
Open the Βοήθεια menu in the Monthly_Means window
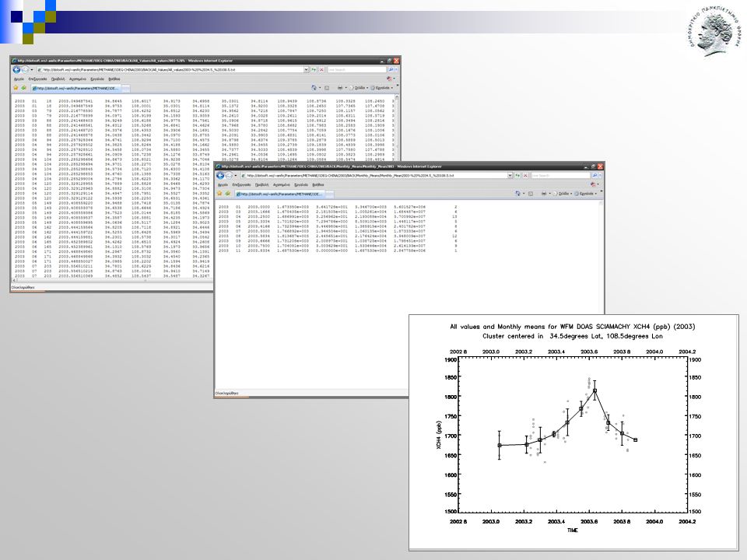pyautogui.click(x=318, y=185)
